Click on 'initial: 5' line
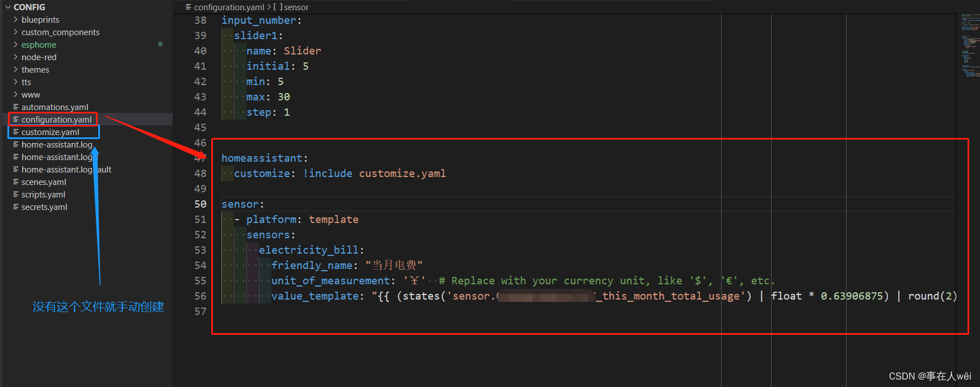This screenshot has height=387, width=980. pyautogui.click(x=277, y=66)
